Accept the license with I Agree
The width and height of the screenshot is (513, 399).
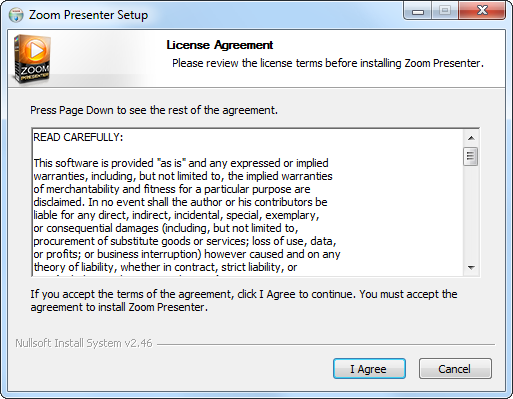369,369
